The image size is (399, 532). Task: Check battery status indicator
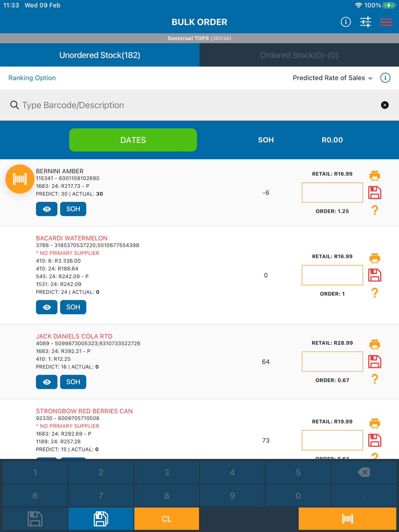[x=389, y=5]
